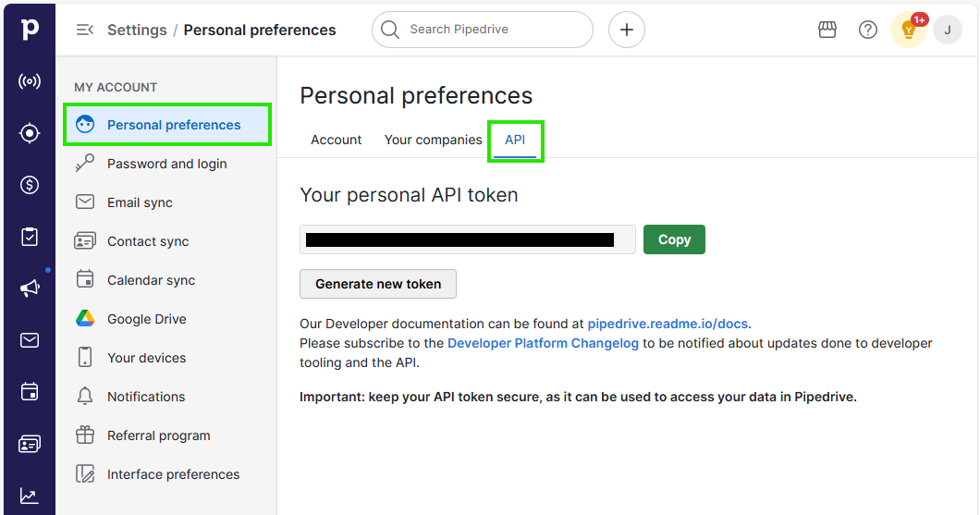The image size is (980, 515).
Task: Open Developer Platform Changelog link
Action: tap(543, 343)
